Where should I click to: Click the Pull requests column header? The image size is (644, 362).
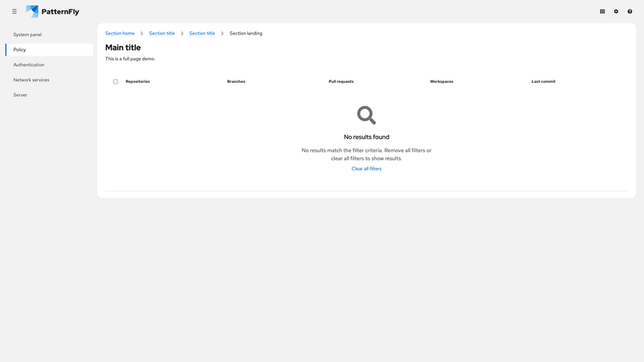coord(341,81)
